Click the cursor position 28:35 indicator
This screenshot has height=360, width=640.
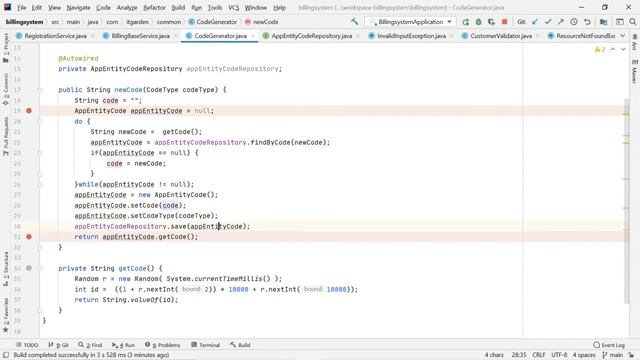[x=519, y=355]
